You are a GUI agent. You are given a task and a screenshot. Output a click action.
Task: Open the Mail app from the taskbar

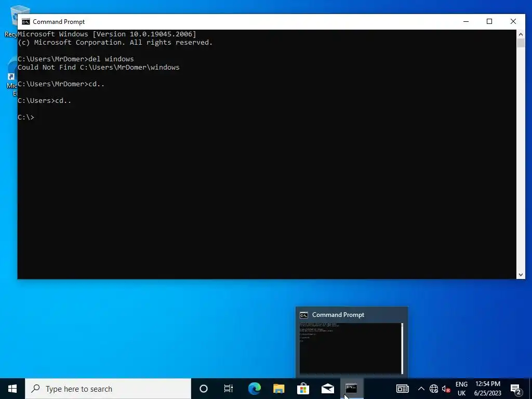point(327,389)
